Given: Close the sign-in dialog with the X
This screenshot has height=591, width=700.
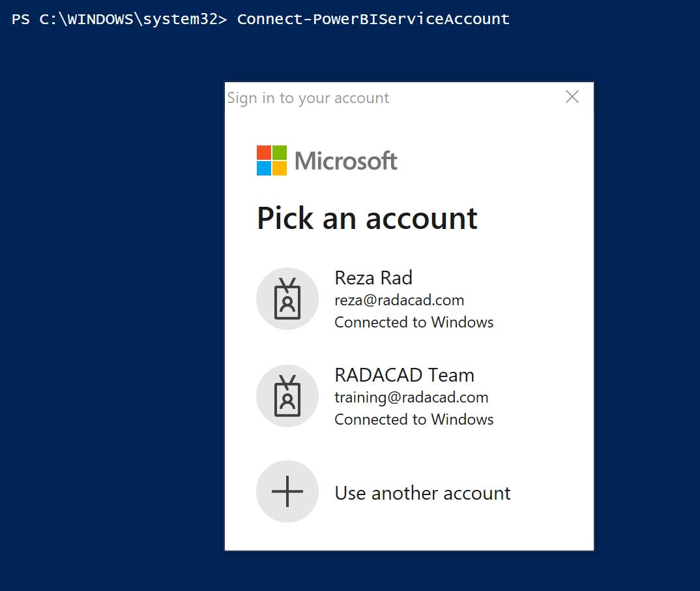Looking at the screenshot, I should (x=572, y=97).
